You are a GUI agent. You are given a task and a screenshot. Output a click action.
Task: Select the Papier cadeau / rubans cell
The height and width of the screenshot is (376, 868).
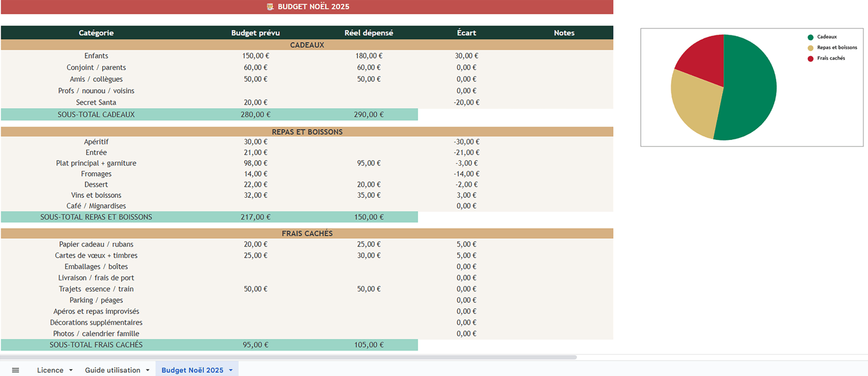click(x=96, y=245)
